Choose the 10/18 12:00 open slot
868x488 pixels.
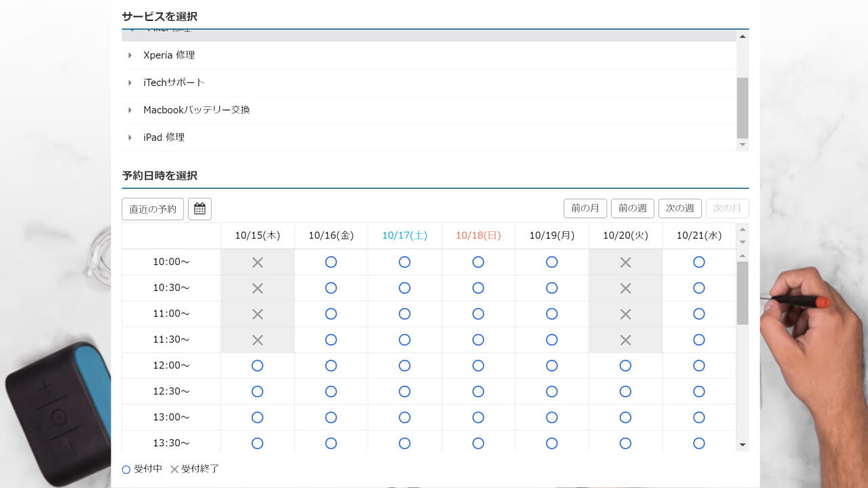pyautogui.click(x=478, y=366)
